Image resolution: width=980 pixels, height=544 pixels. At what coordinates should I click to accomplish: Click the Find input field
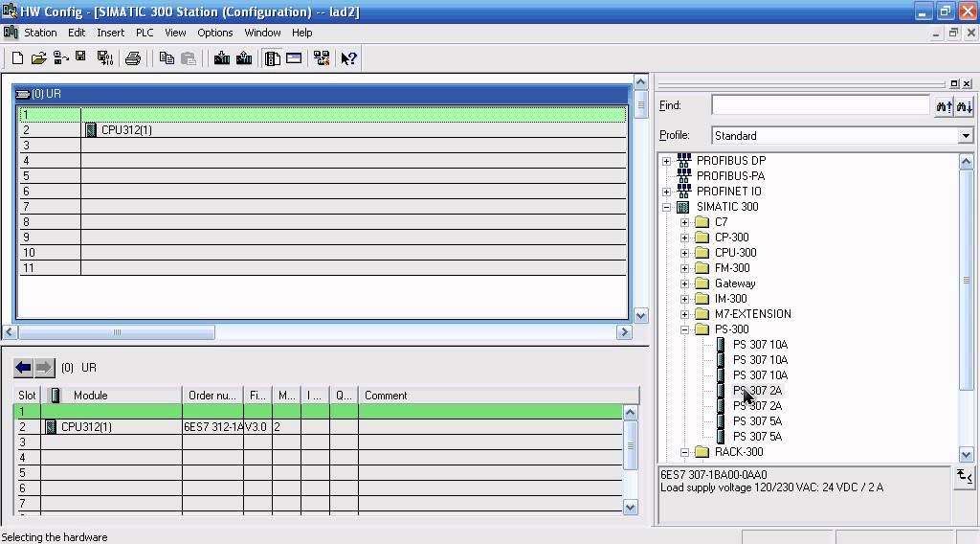(820, 105)
